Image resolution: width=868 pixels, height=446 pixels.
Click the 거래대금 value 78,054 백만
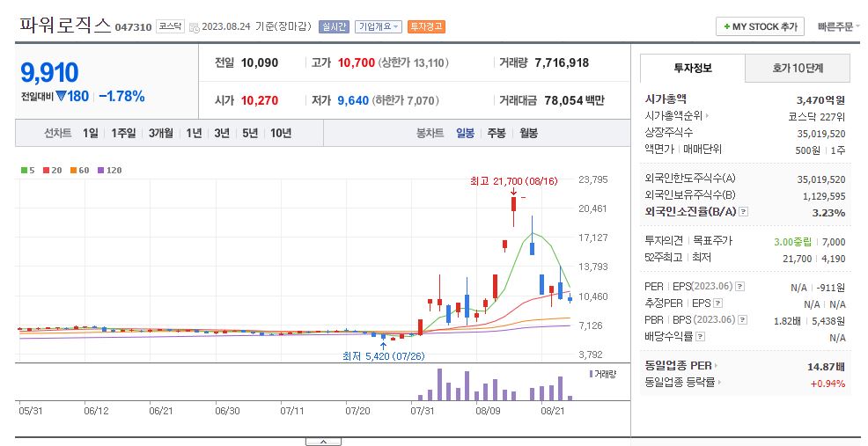point(575,100)
